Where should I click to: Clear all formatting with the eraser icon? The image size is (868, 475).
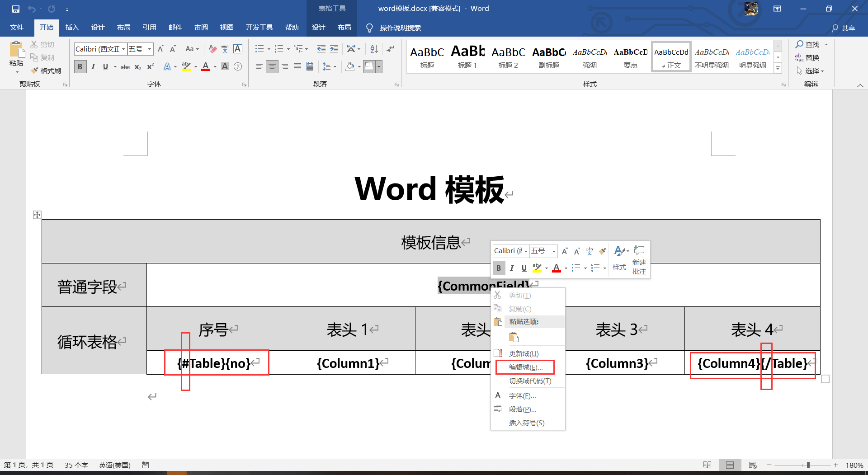(212, 49)
